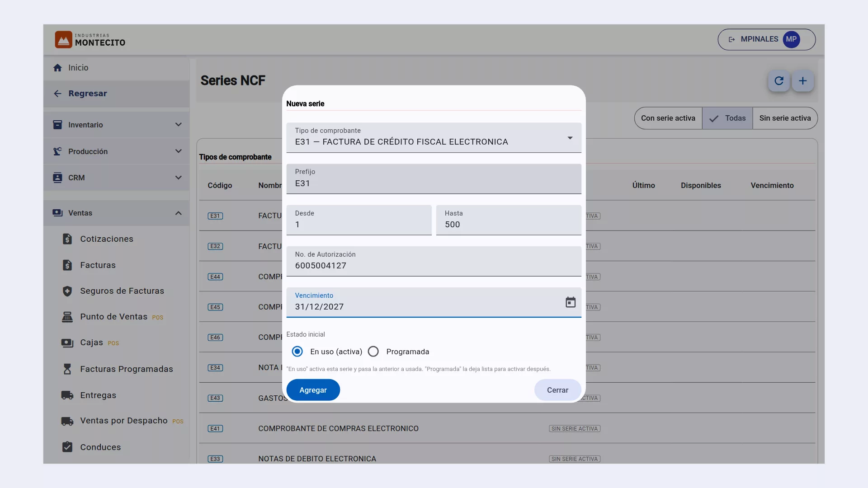Viewport: 868px width, 488px height.
Task: Expand the CRM menu section
Action: [117, 178]
